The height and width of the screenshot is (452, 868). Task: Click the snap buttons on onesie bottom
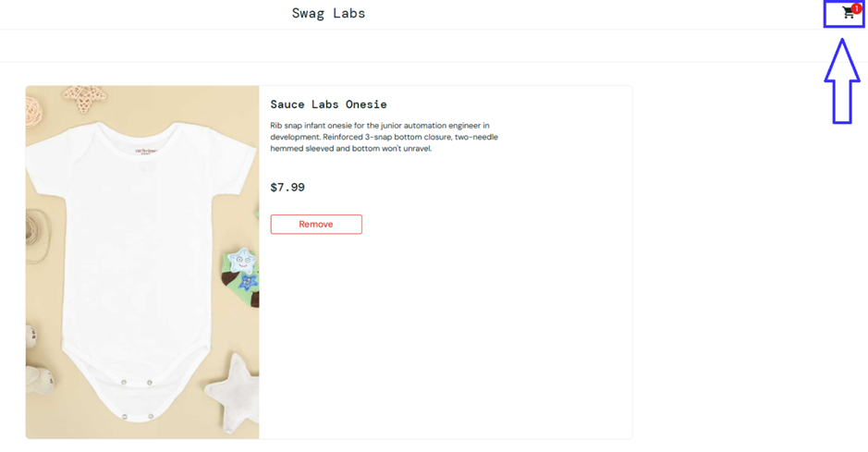pyautogui.click(x=137, y=382)
